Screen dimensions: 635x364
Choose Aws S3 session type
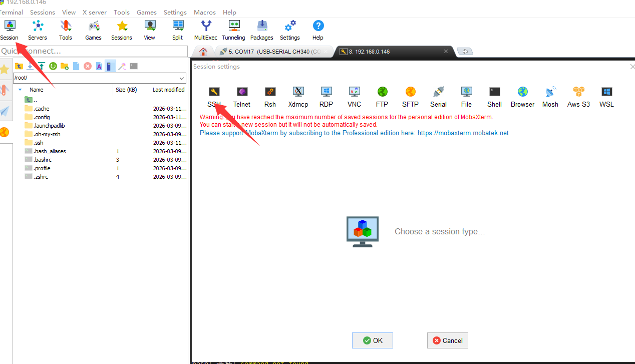pyautogui.click(x=578, y=97)
